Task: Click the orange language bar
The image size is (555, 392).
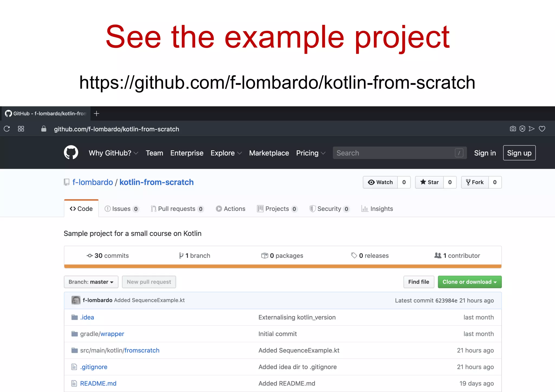Action: (283, 266)
